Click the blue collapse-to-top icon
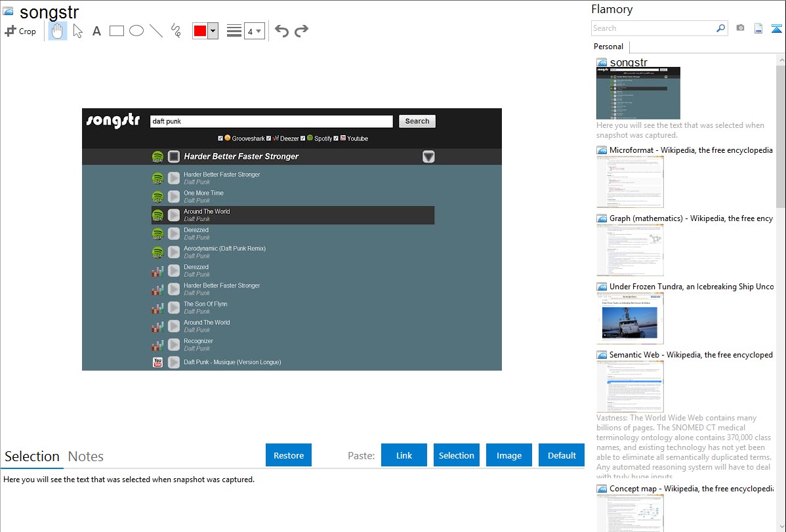This screenshot has width=786, height=532. pos(776,28)
